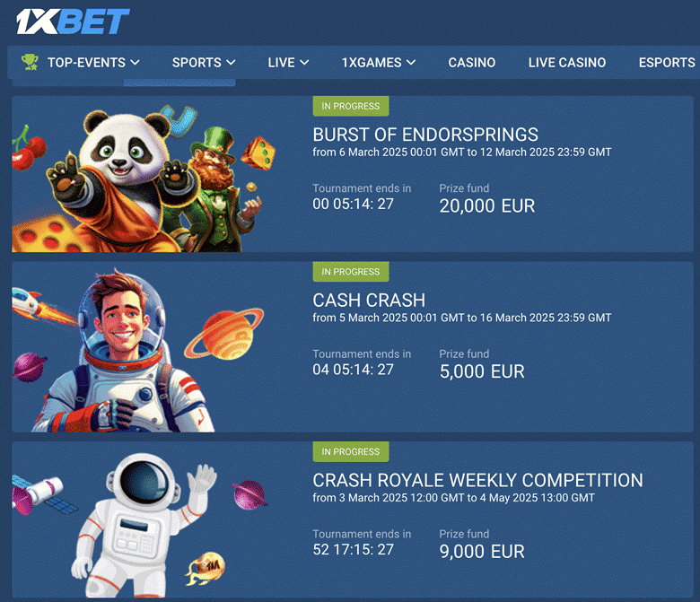The width and height of the screenshot is (700, 602).
Task: Expand the SPORTS dropdown chevron
Action: [x=231, y=63]
